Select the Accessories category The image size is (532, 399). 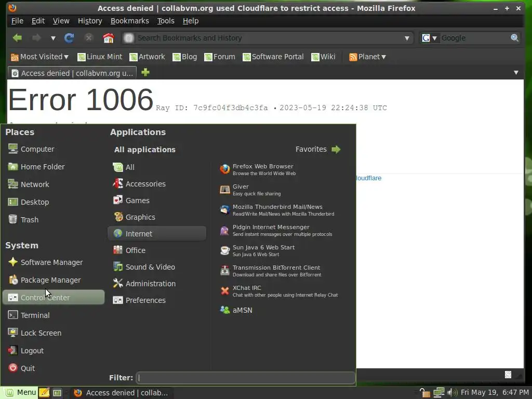[x=157, y=184]
